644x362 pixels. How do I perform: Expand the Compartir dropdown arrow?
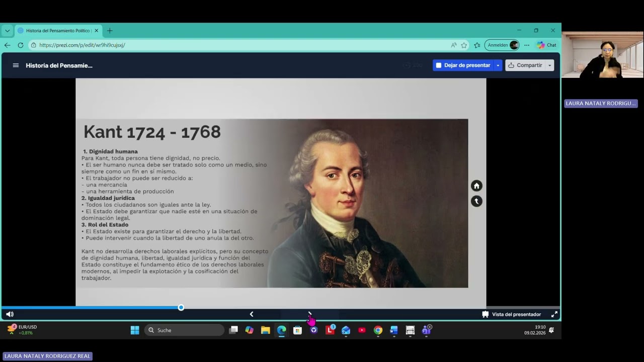click(x=549, y=65)
